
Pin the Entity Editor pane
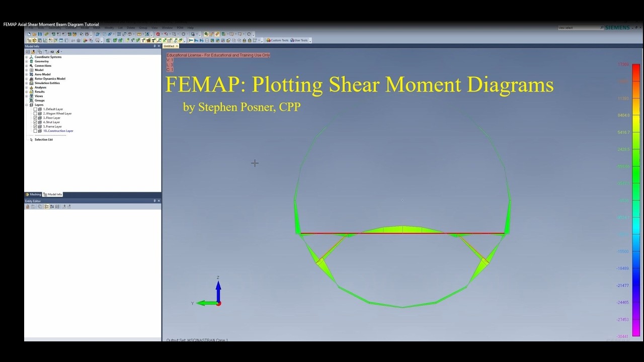[154, 201]
